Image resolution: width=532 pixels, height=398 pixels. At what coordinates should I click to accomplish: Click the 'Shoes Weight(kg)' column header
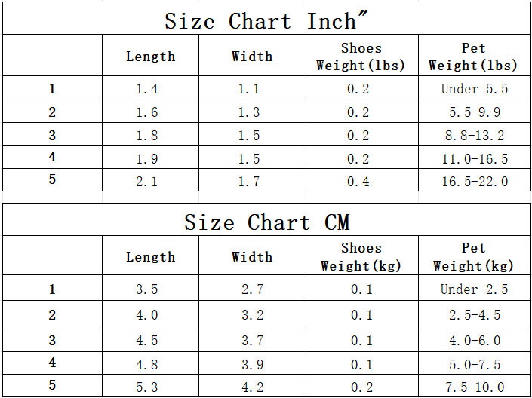(361, 256)
